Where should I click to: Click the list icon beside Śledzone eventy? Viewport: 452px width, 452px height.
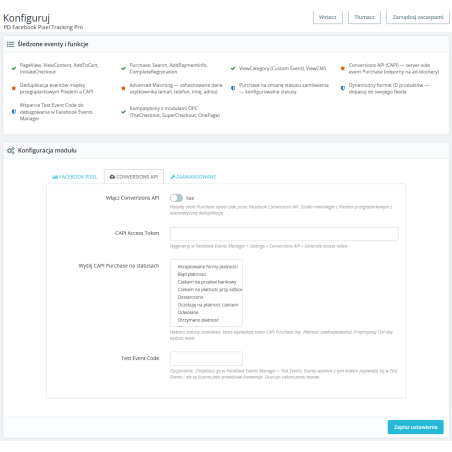point(10,44)
